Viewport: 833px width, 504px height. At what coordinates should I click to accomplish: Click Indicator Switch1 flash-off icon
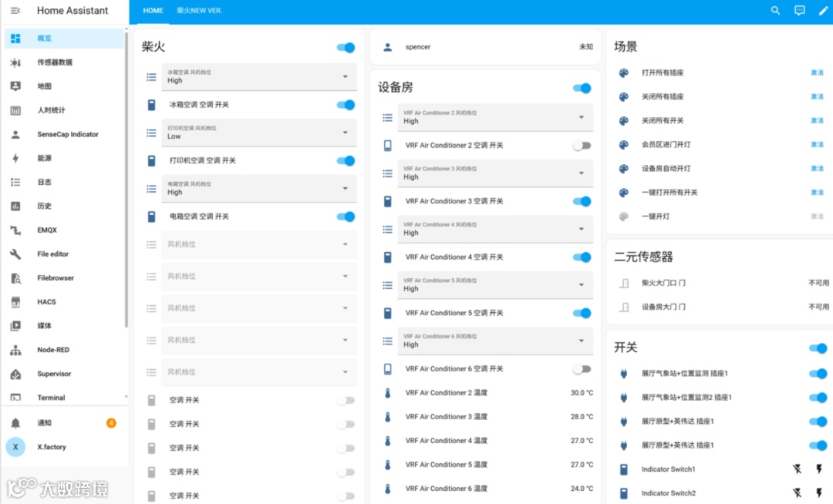pyautogui.click(x=797, y=469)
